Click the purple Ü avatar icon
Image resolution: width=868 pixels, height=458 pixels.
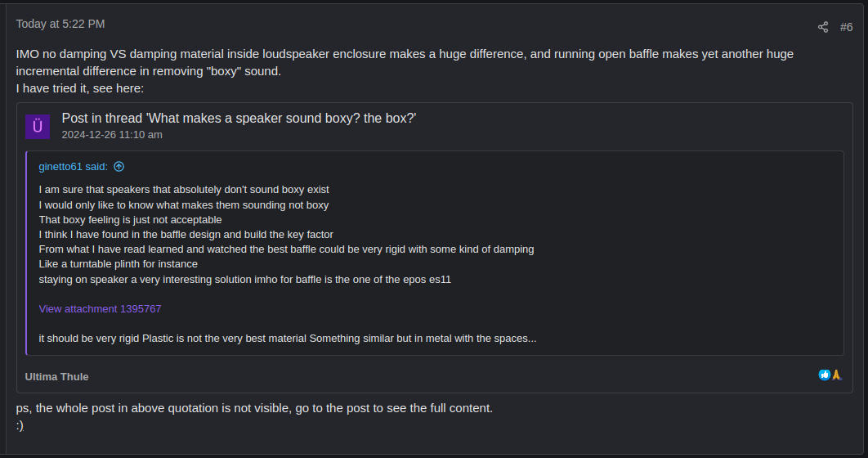click(38, 127)
